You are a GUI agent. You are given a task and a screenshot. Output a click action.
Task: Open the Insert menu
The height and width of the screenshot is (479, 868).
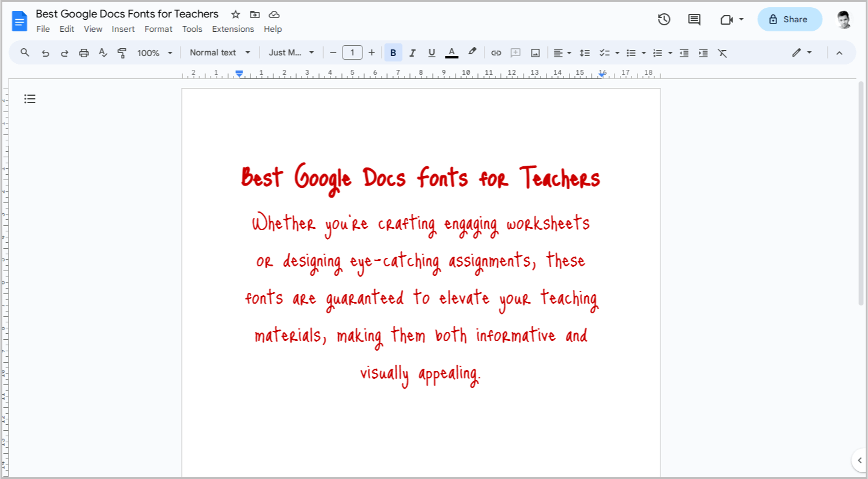(x=123, y=29)
